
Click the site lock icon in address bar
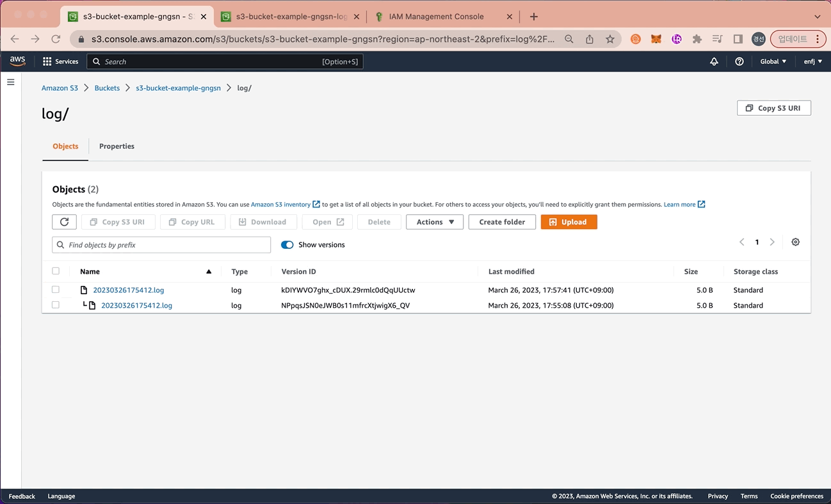(x=81, y=39)
